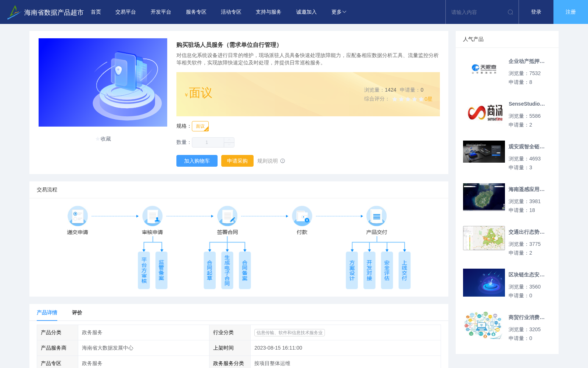Open the 诚邀加入 menu item
Image resolution: width=588 pixels, height=368 pixels.
(306, 12)
